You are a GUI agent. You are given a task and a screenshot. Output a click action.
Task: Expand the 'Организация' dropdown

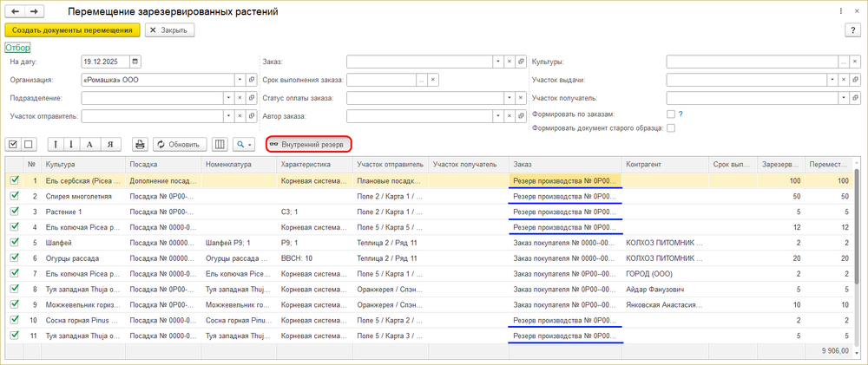tap(239, 80)
